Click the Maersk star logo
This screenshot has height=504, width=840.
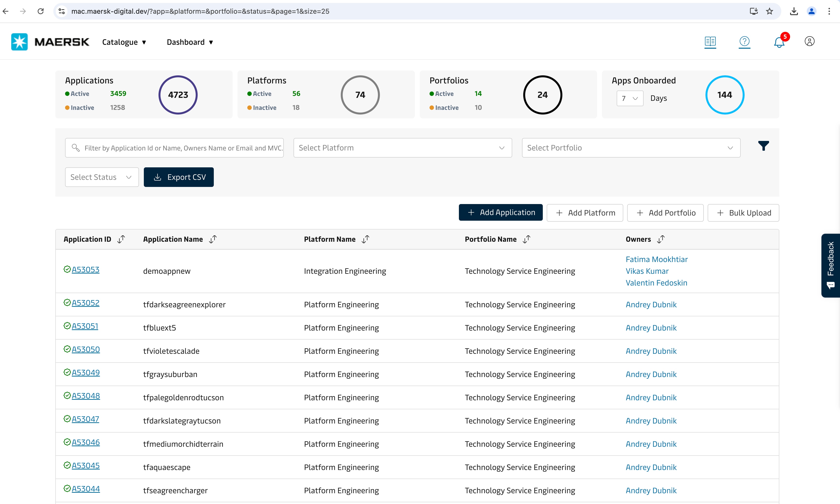pyautogui.click(x=19, y=42)
